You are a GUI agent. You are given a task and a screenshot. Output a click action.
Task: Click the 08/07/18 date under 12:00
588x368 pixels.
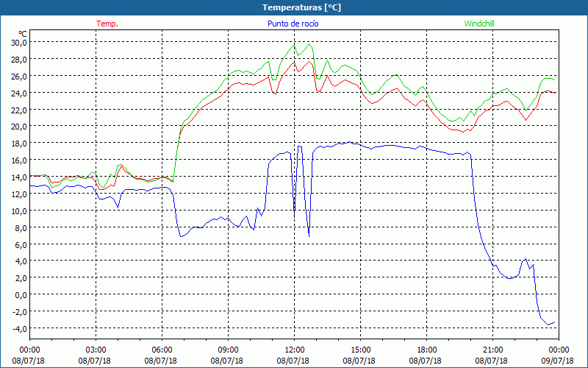[x=293, y=361]
